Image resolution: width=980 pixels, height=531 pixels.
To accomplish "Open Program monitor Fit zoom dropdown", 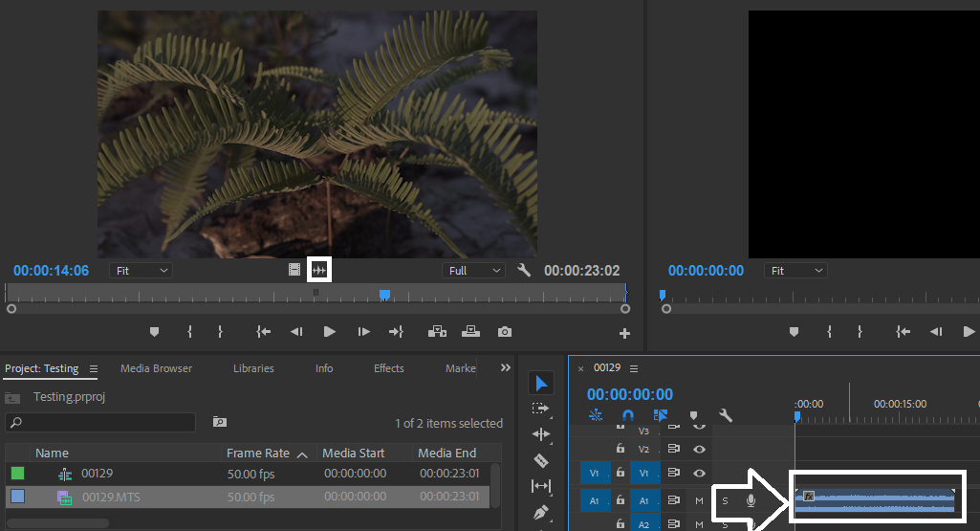I will (795, 270).
